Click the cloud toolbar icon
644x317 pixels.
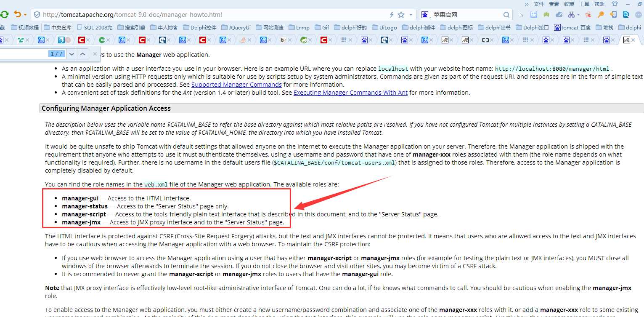coord(559,15)
